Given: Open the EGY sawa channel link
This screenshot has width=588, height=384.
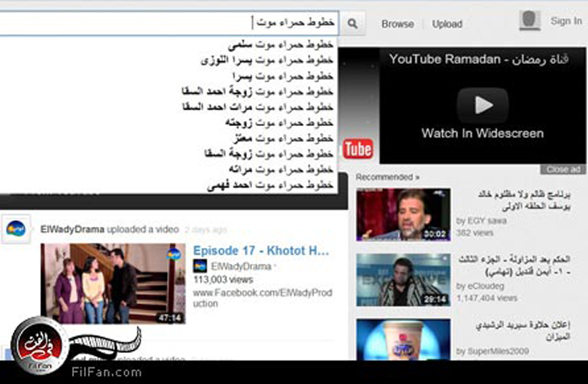Looking at the screenshot, I should (x=486, y=220).
